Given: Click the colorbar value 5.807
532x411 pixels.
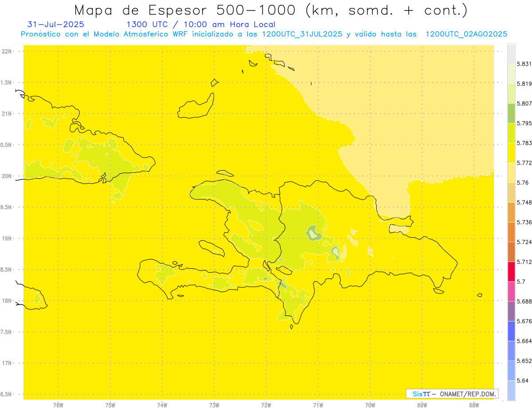Looking at the screenshot, I should coord(524,103).
